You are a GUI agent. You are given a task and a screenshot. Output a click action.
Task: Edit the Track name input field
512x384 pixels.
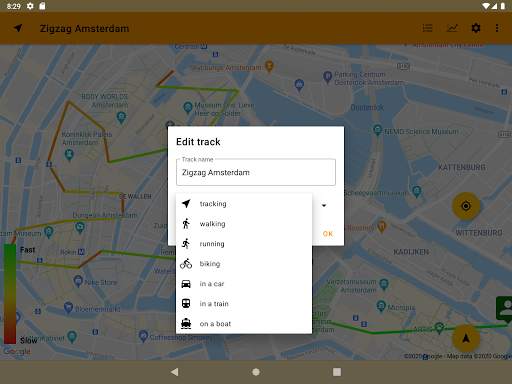coord(256,172)
